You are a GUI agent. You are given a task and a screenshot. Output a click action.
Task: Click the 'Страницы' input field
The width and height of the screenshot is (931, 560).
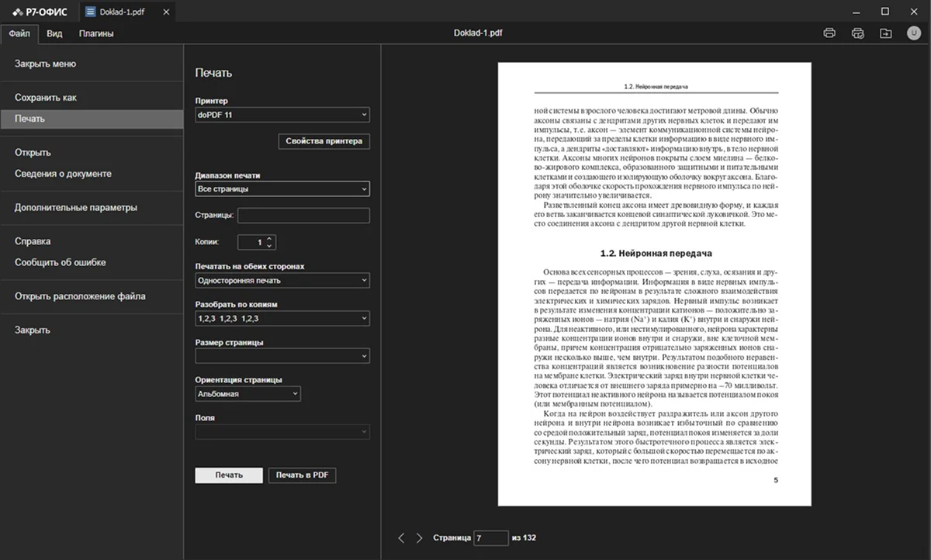tap(303, 216)
